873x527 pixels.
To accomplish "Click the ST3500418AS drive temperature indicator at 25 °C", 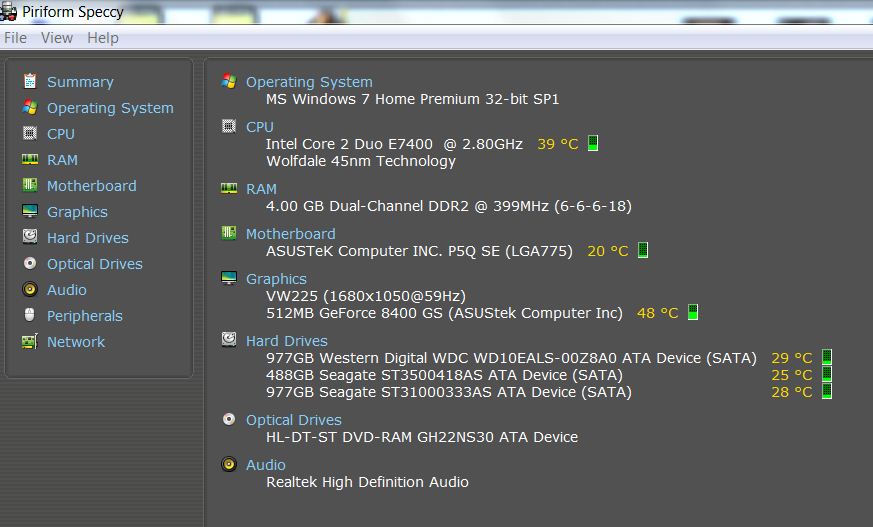I will point(827,374).
